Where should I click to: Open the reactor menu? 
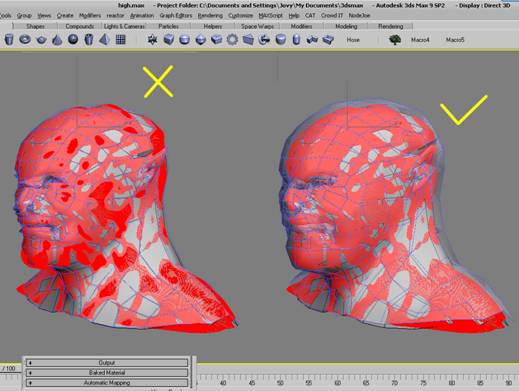(115, 16)
